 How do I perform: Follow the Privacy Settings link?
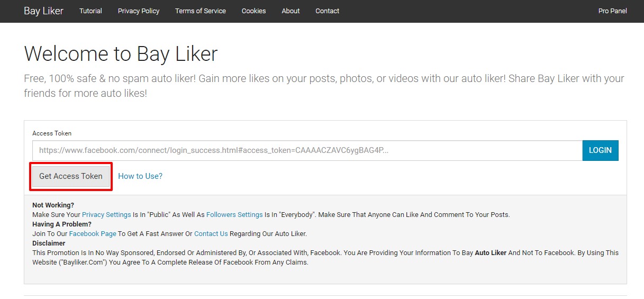(106, 215)
